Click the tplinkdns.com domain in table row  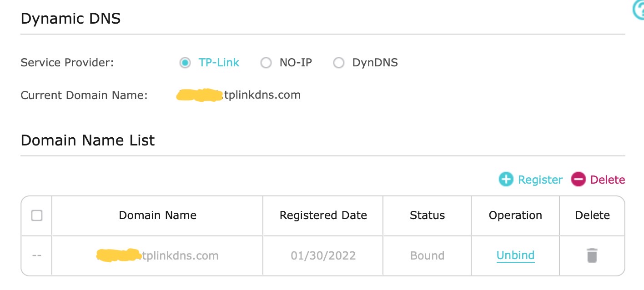click(180, 255)
